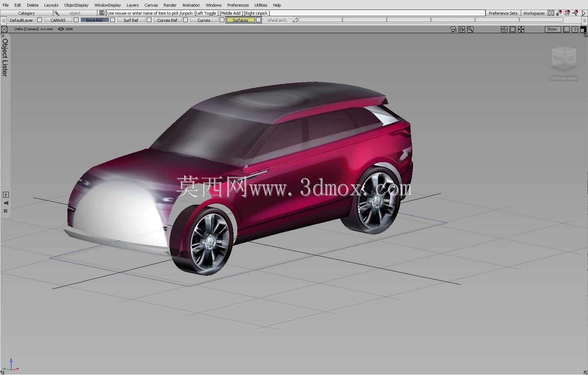This screenshot has width=588, height=375.
Task: Expand the snap options arrow
Action: (584, 13)
